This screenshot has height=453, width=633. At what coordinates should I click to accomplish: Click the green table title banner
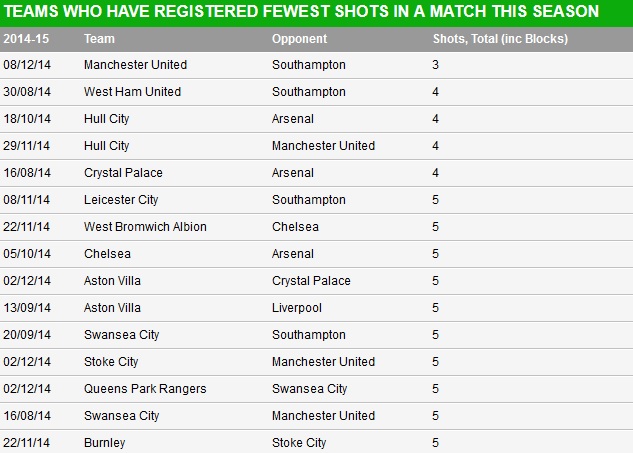[316, 13]
